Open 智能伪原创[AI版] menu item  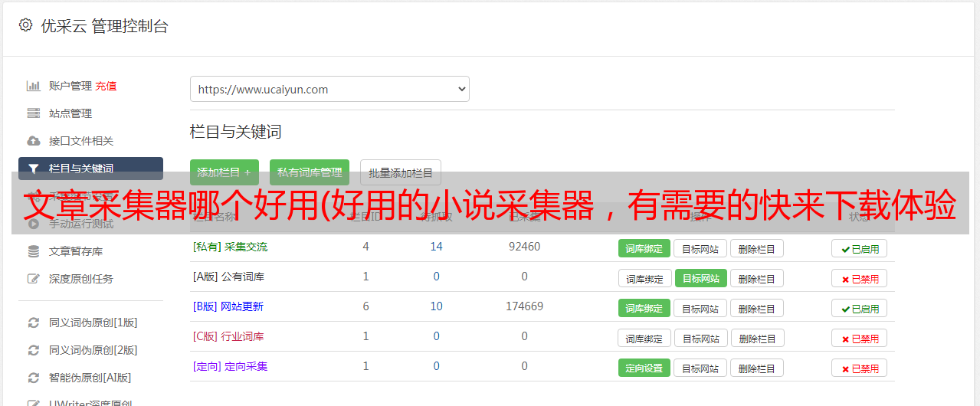click(90, 378)
